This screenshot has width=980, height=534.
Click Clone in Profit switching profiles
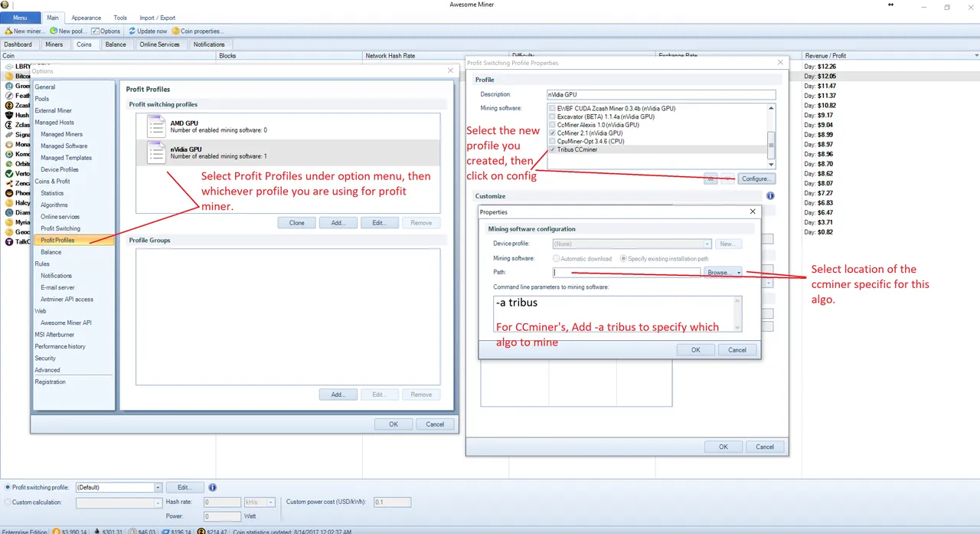297,223
